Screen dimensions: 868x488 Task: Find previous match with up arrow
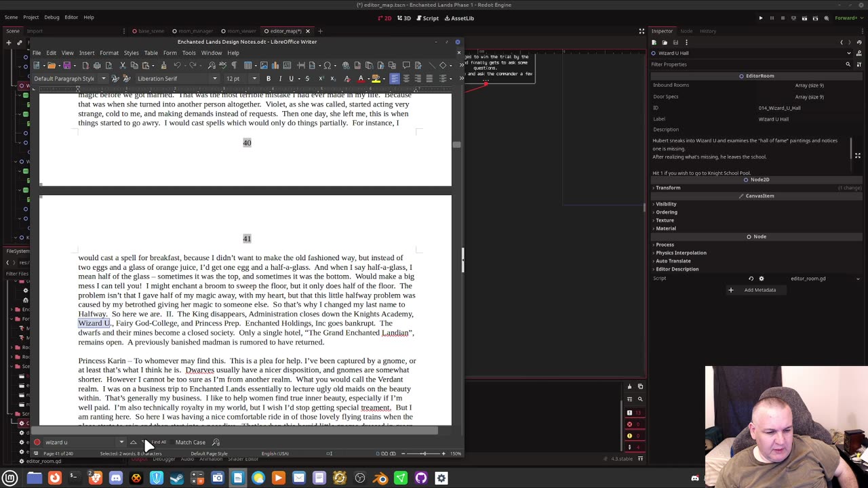point(133,443)
